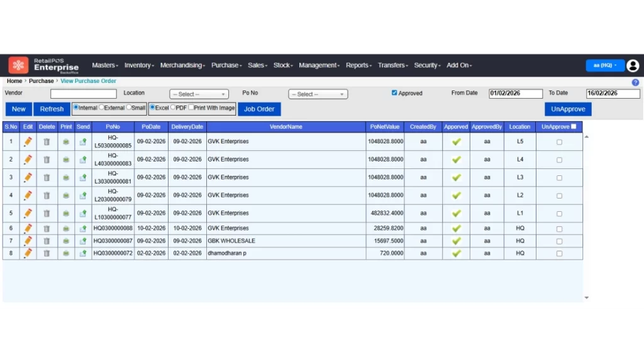Click the New button
The height and width of the screenshot is (362, 644).
click(18, 109)
